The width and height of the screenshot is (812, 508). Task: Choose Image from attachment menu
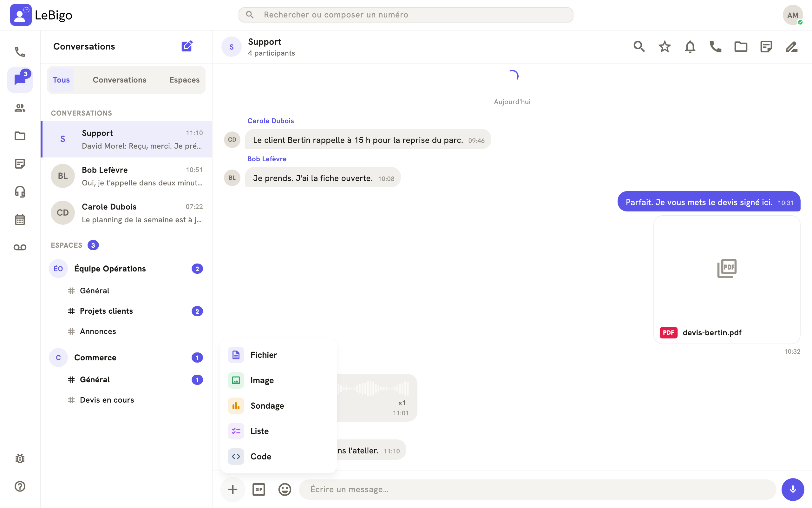(278, 380)
